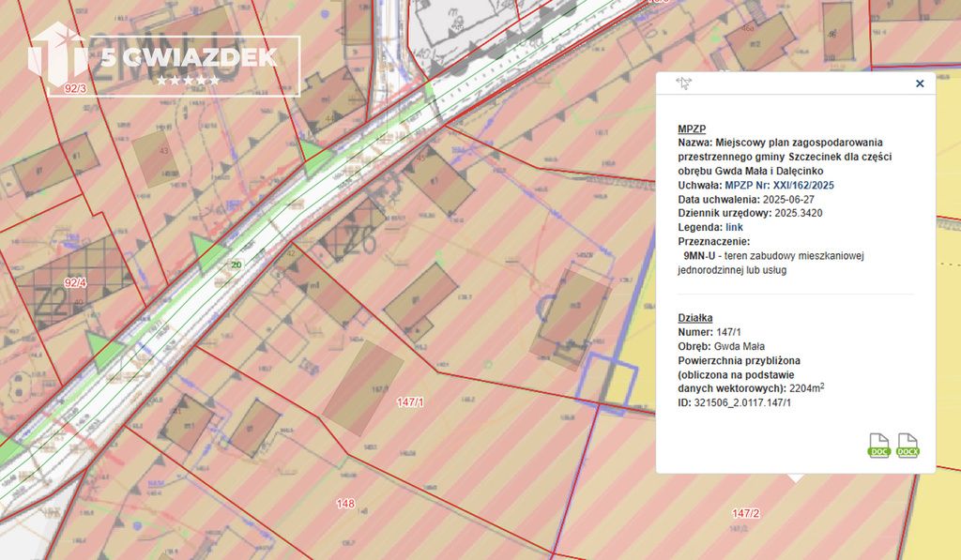Viewport: 961px width, 560px height.
Task: Click the pin icon in the popup header
Action: click(x=683, y=83)
